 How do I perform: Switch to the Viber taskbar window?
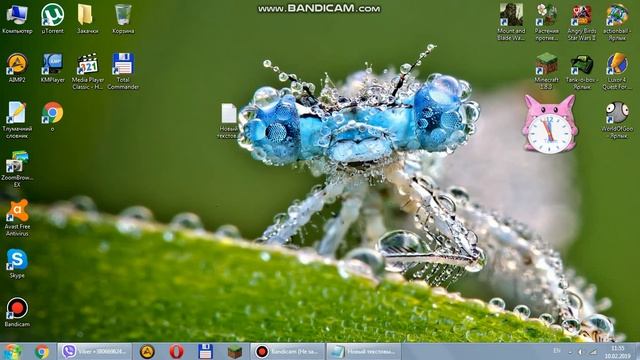point(95,351)
